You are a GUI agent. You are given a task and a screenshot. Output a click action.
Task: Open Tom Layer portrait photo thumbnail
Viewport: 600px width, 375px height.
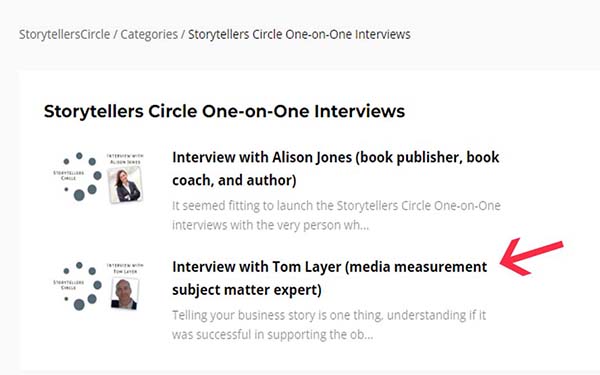tap(125, 294)
